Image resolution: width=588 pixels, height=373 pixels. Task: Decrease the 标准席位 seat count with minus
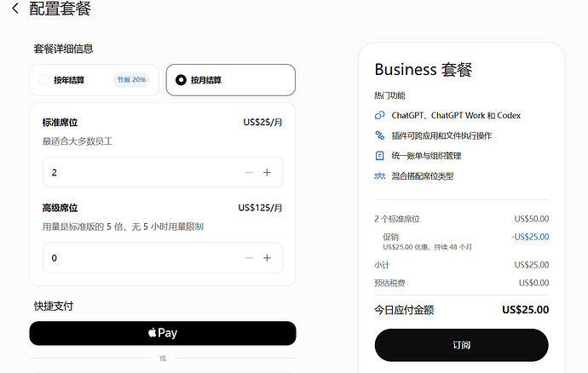250,172
